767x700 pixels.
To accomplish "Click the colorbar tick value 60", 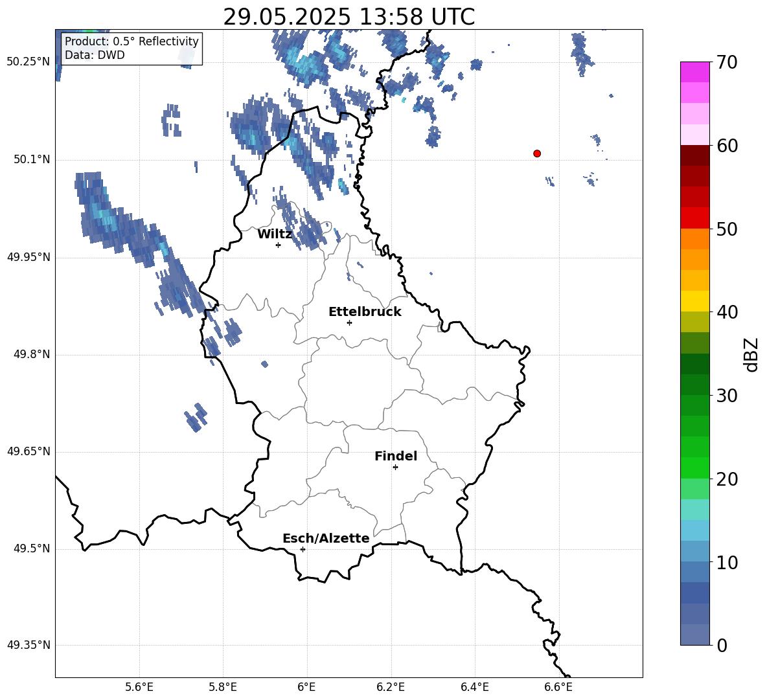I will pos(727,146).
